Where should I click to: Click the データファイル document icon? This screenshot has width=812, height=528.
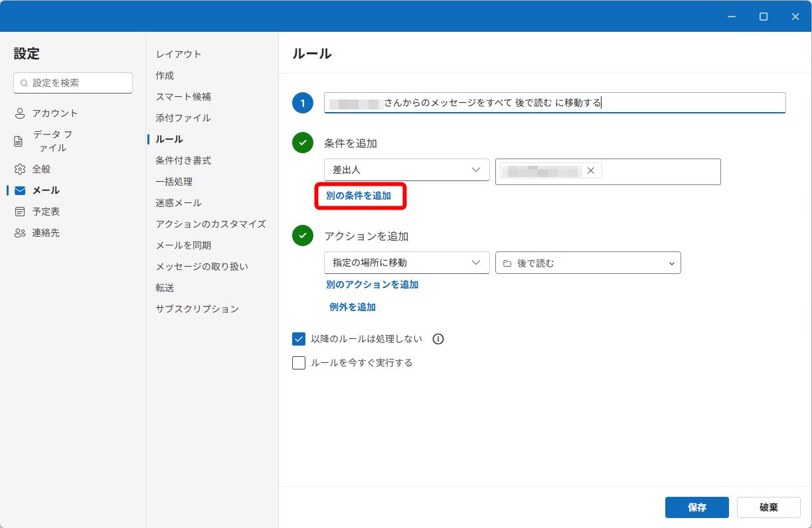pyautogui.click(x=19, y=141)
